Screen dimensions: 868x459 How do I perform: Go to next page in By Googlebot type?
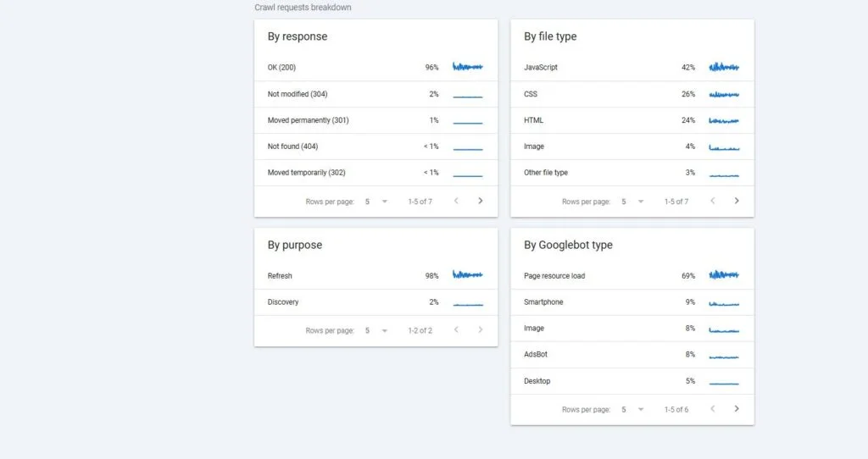(737, 409)
